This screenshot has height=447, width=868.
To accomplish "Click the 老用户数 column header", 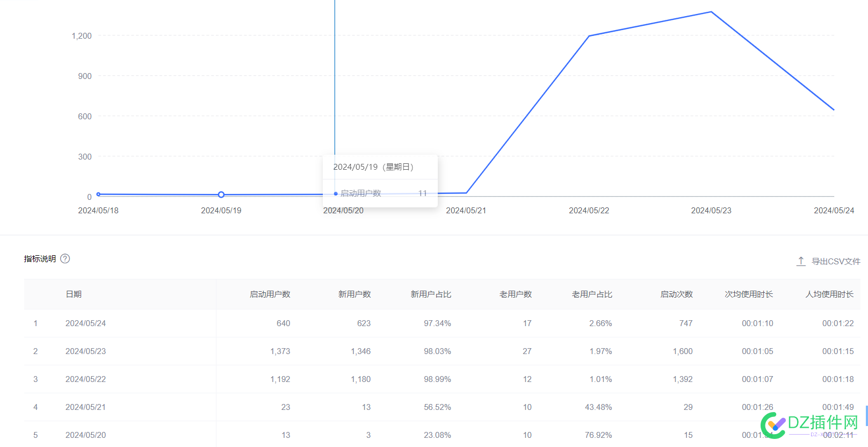I will click(x=516, y=294).
